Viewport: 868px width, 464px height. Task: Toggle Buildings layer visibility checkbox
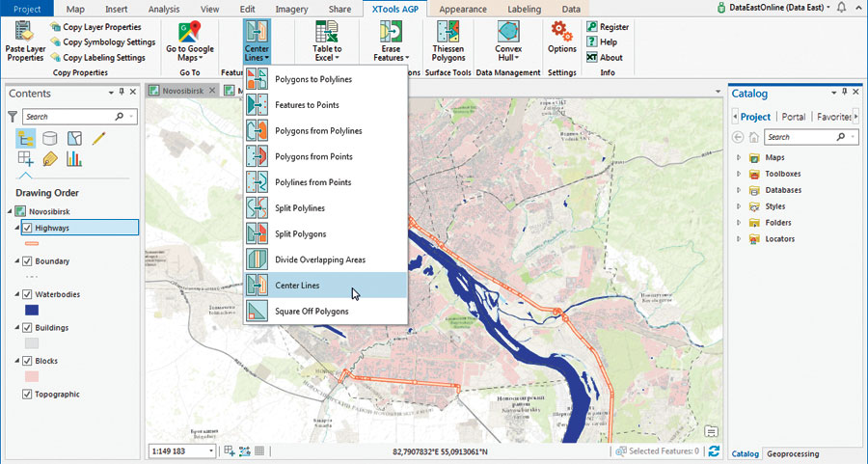pyautogui.click(x=27, y=327)
